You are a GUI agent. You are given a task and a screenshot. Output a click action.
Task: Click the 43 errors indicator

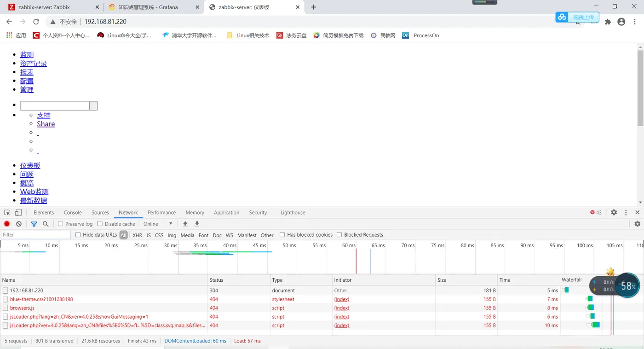[x=596, y=212]
